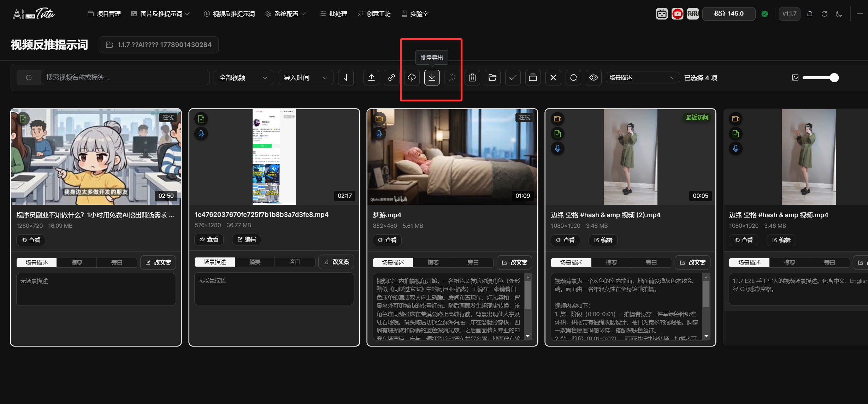Toggle the eye visibility icon in toolbar
This screenshot has width=868, height=404.
[x=594, y=78]
